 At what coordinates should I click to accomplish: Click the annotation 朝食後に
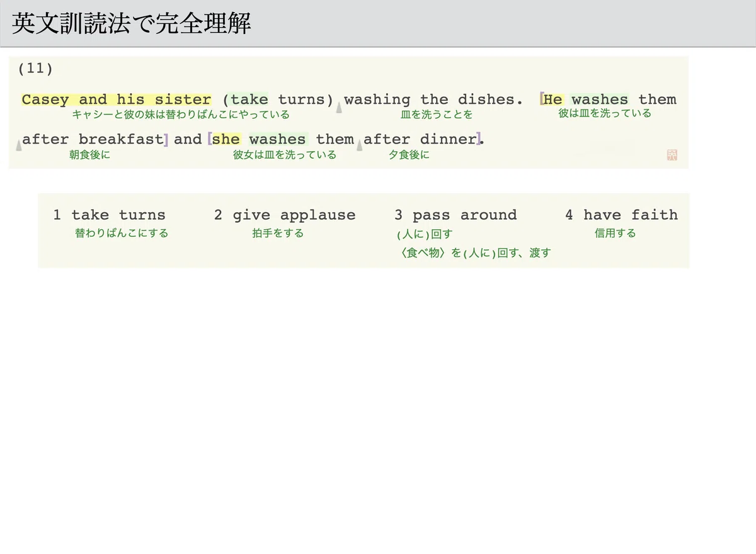pos(89,154)
